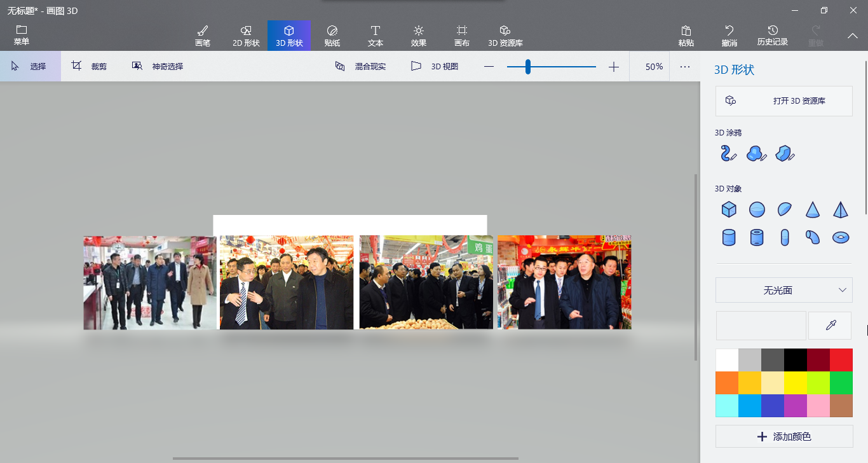Select the hemisphere 3D object

(785, 209)
